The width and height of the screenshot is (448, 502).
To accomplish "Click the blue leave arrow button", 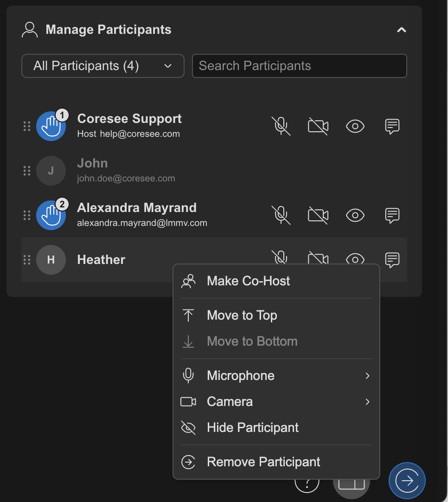I will pos(407,481).
